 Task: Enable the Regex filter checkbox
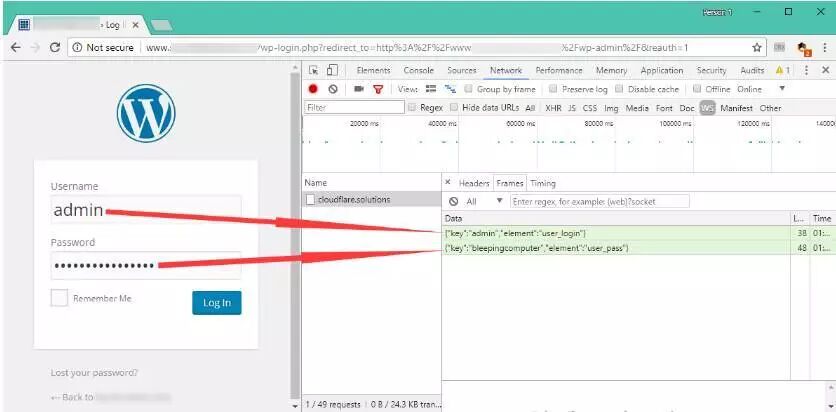click(412, 108)
